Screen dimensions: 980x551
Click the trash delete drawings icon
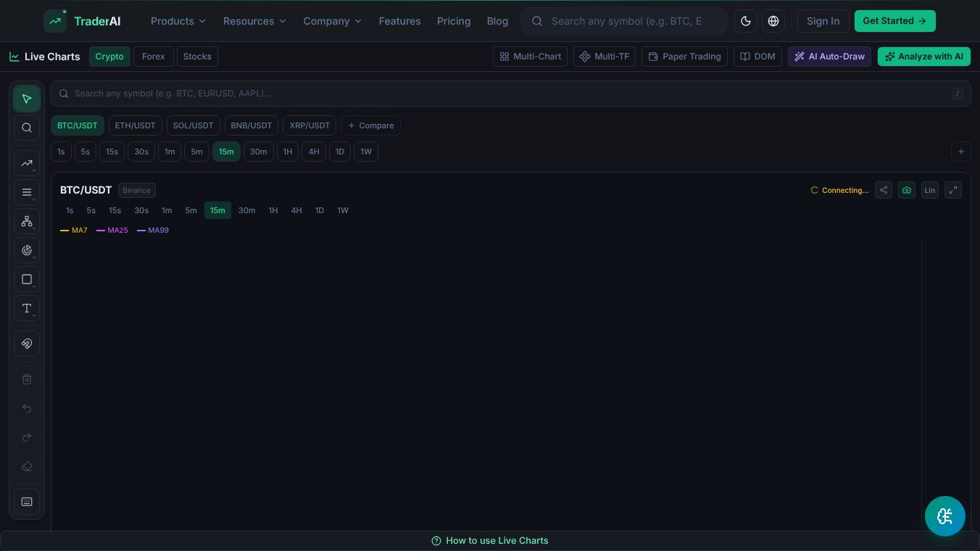coord(27,379)
